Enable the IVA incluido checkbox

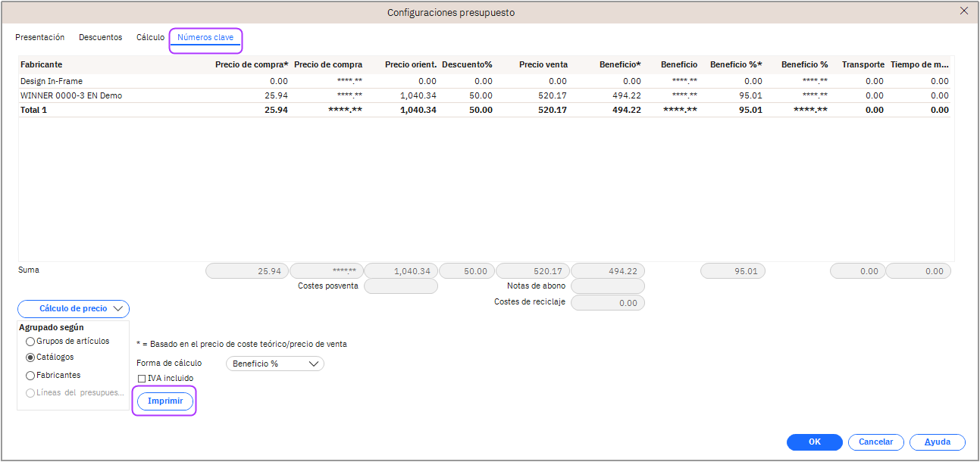pyautogui.click(x=142, y=379)
